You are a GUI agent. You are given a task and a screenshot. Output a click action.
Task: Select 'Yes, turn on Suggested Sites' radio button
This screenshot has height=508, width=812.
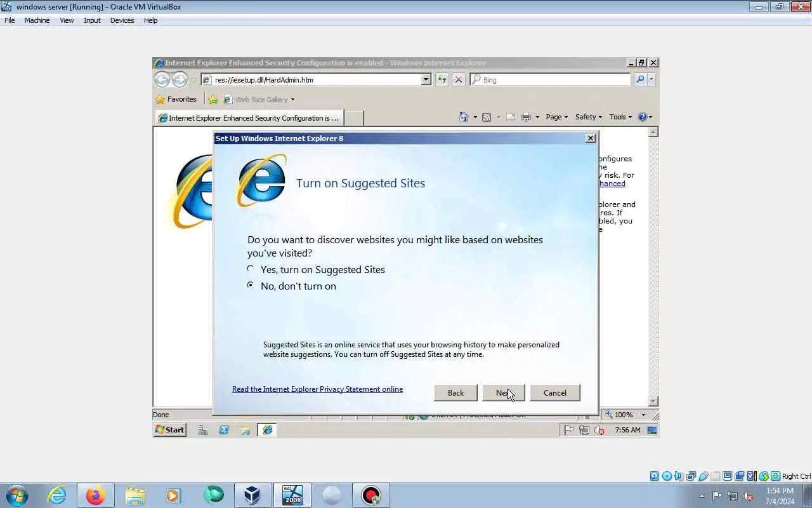click(x=251, y=269)
